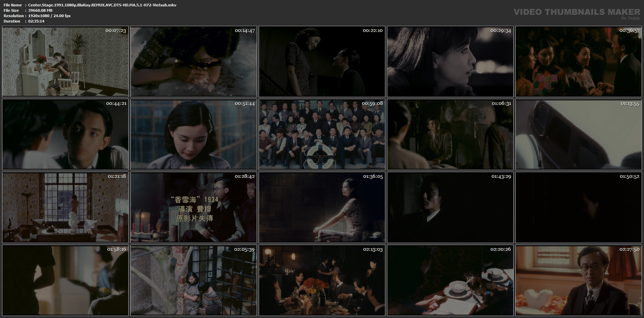Click the 01:28:42 frame with Chinese titles
Viewport: 644px width, 318px height.
coord(194,207)
